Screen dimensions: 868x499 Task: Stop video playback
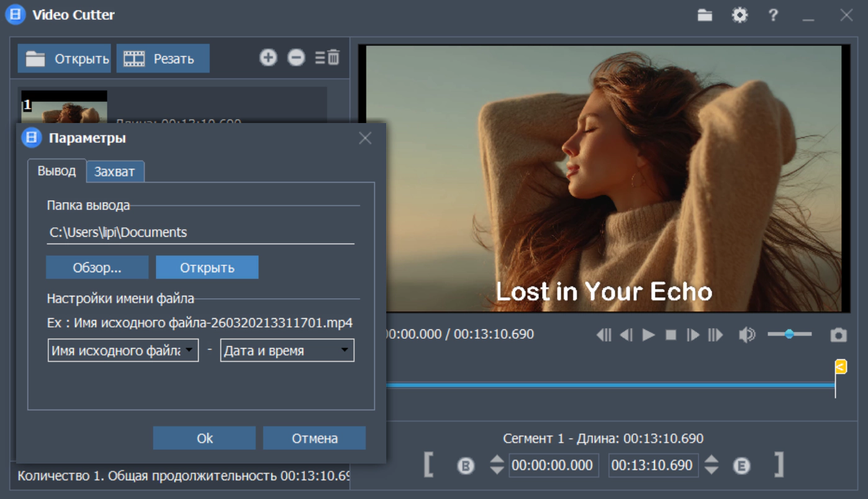(671, 335)
